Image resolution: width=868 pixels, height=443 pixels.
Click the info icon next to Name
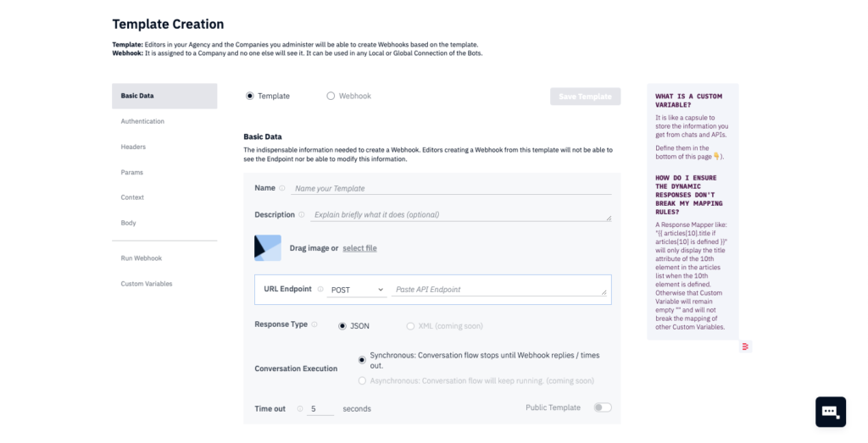click(x=281, y=188)
